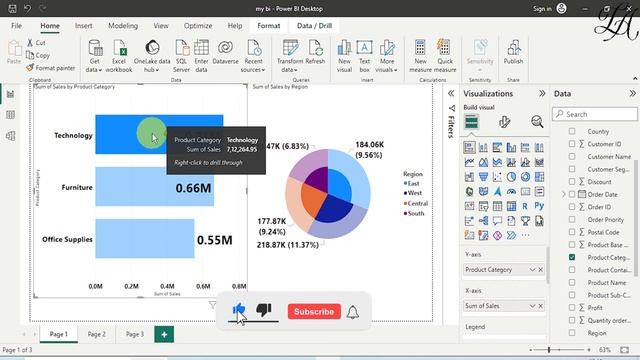Collapse the Visualizations pane

tap(542, 93)
